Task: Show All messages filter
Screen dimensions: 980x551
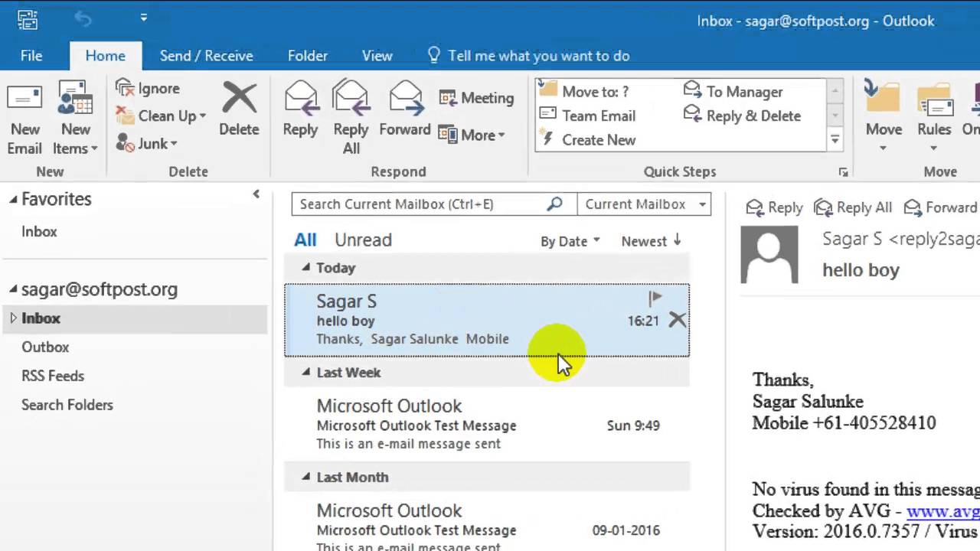Action: [305, 240]
